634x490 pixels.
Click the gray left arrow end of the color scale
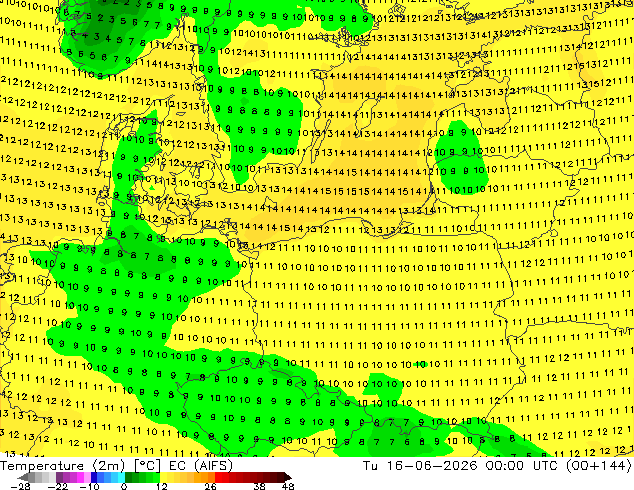click(23, 477)
